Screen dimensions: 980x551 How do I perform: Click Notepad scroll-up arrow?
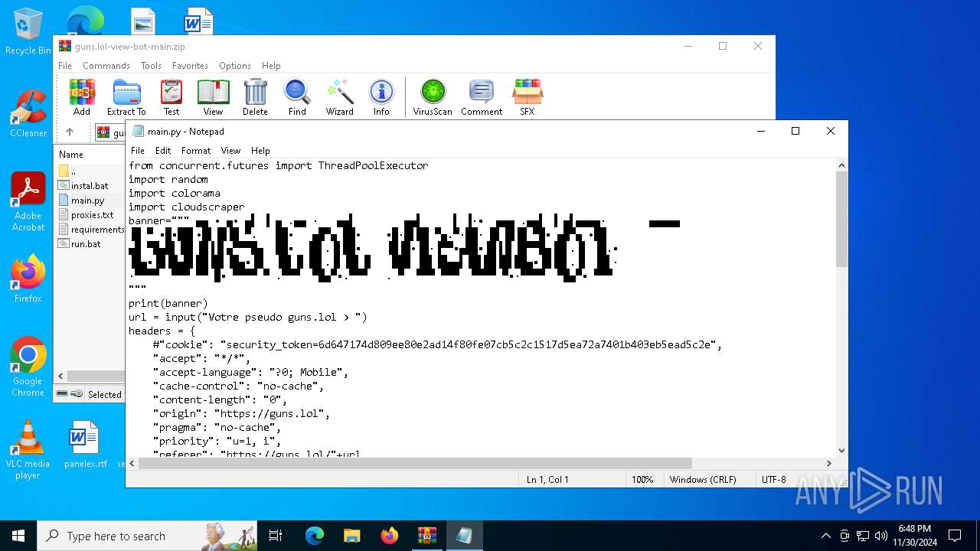(x=841, y=165)
